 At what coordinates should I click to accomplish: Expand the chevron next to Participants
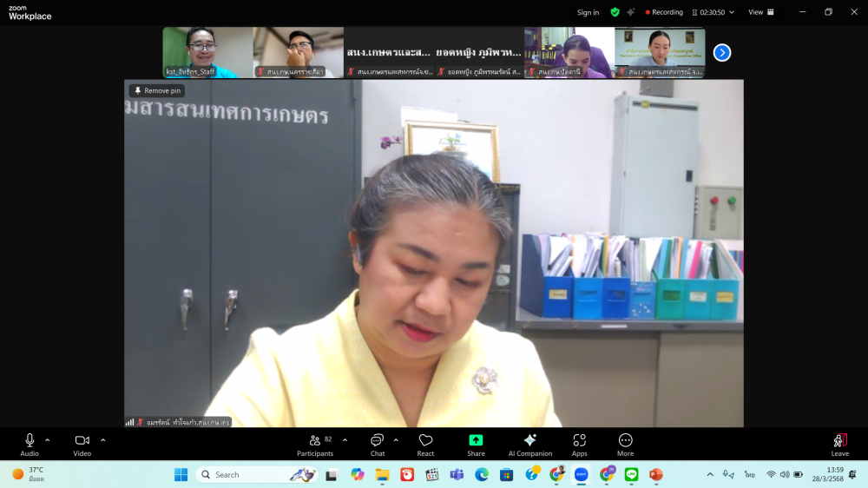coord(345,440)
